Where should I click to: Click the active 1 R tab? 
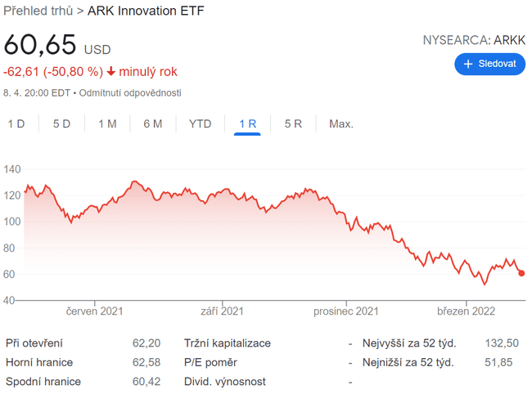[x=247, y=124]
